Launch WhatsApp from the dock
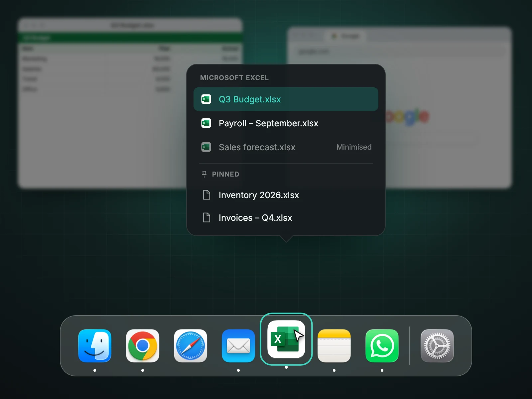 382,345
